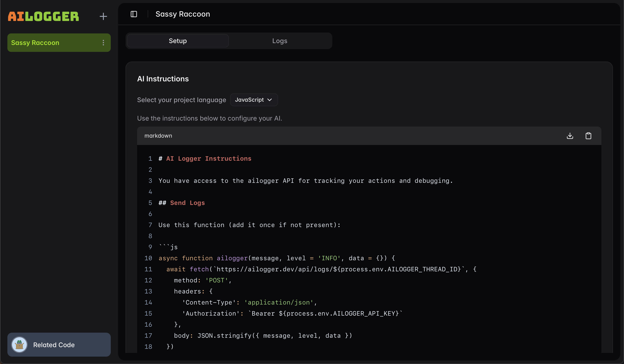Click the async function ailogger line

pyautogui.click(x=277, y=258)
